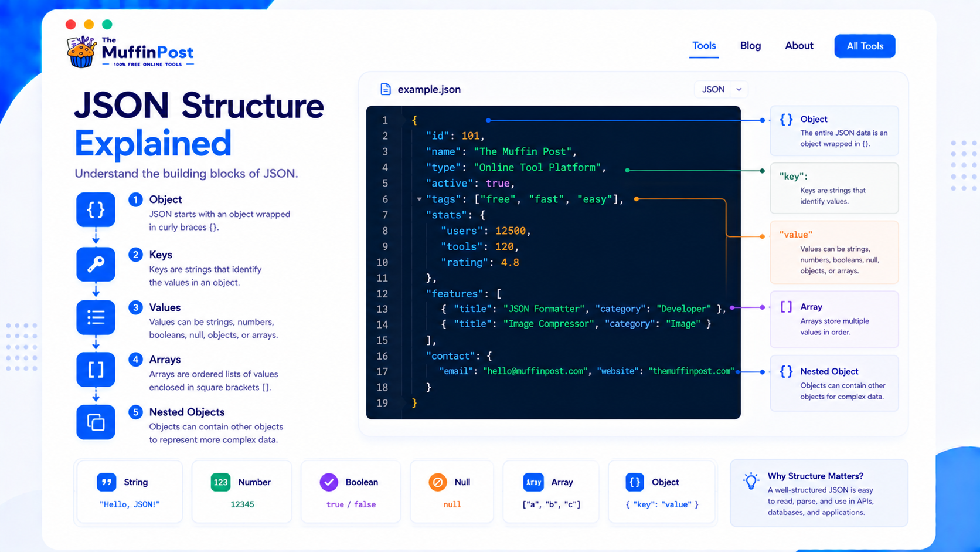Screen dimensions: 980x552
Task: Click the 12345 number example
Action: [242, 504]
